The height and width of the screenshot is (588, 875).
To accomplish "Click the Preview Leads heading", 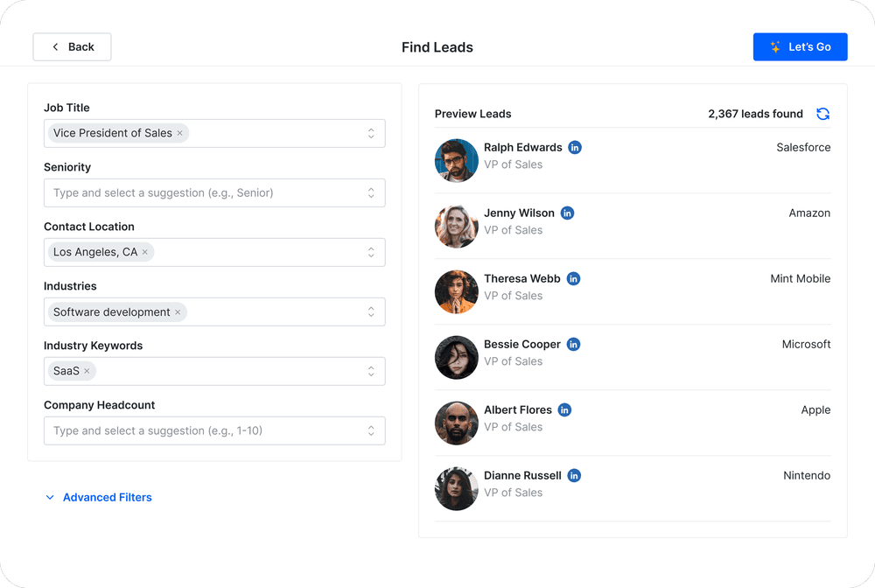I will [x=473, y=114].
